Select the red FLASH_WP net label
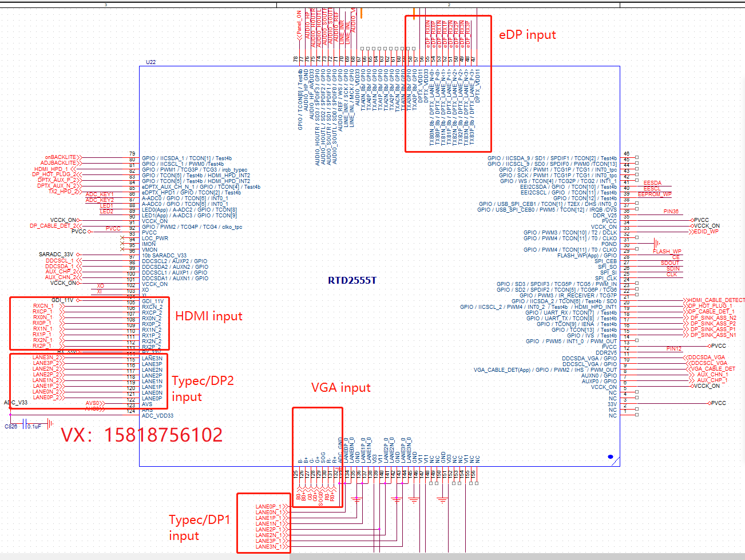The height and width of the screenshot is (560, 745). coord(667,252)
